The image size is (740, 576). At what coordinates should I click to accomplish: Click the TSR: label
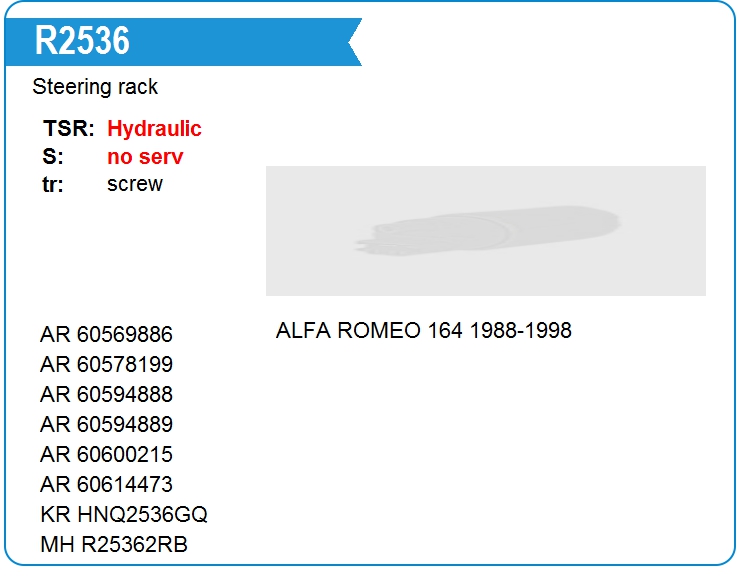pyautogui.click(x=69, y=129)
